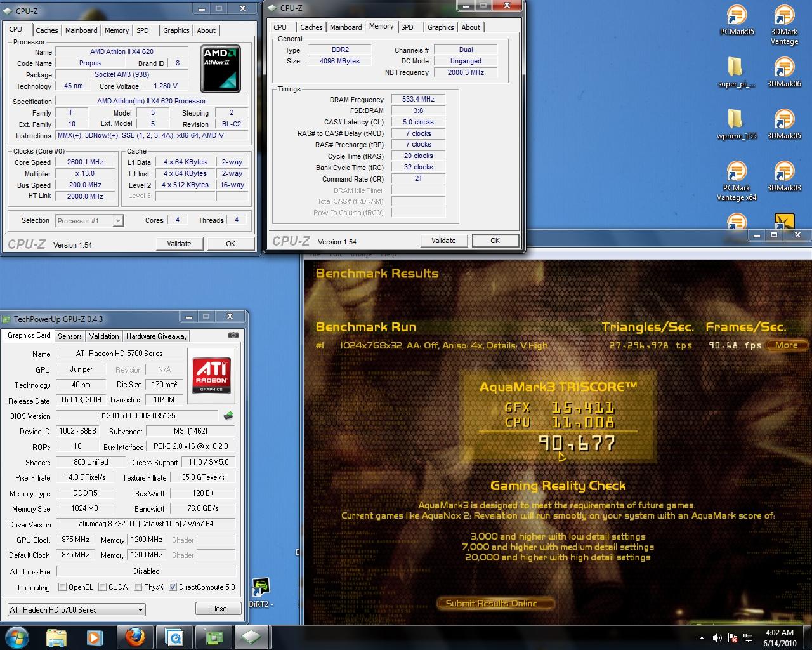Click the Bandwidth 76.8 GB/s value
This screenshot has height=650, width=812.
click(203, 509)
